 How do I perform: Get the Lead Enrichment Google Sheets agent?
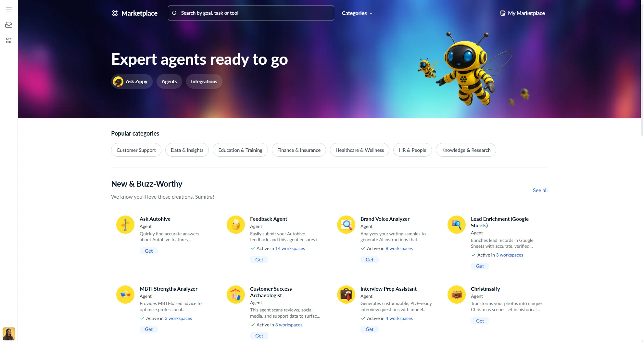480,266
